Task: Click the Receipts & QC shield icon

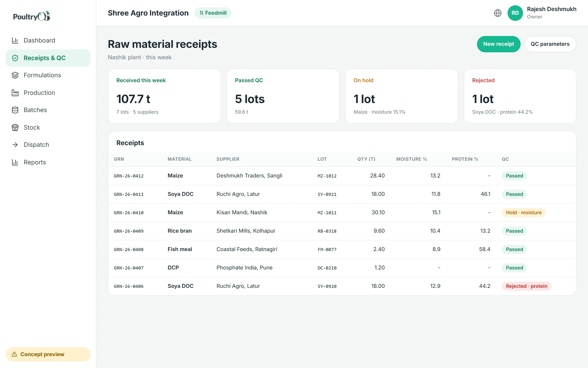Action: [x=15, y=58]
